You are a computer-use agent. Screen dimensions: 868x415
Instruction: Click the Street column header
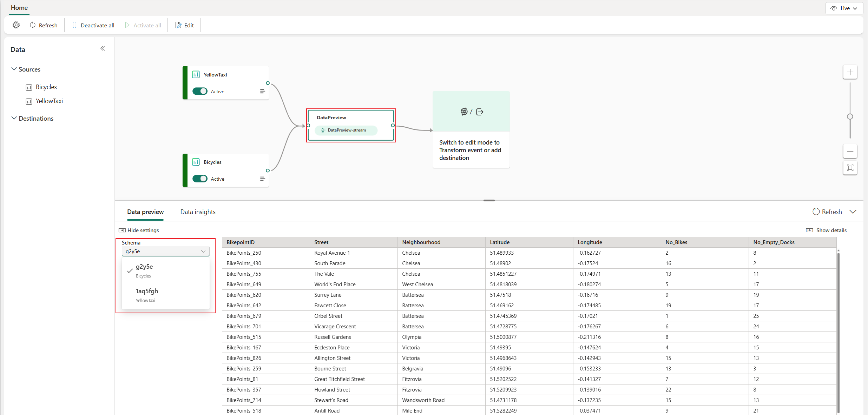[354, 242]
